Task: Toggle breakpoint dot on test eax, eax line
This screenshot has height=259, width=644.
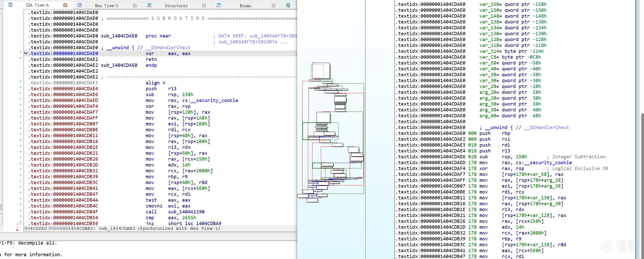Action: (x=21, y=199)
